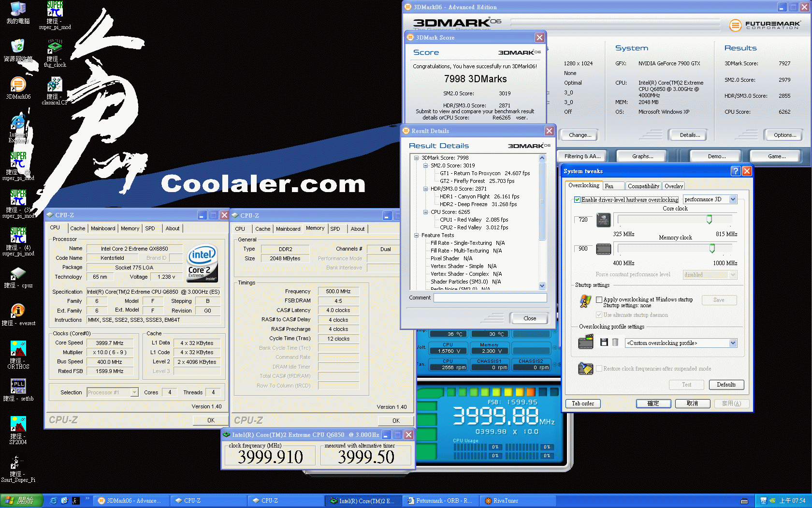Click the trash can delete profile icon
The height and width of the screenshot is (508, 812).
coord(615,343)
